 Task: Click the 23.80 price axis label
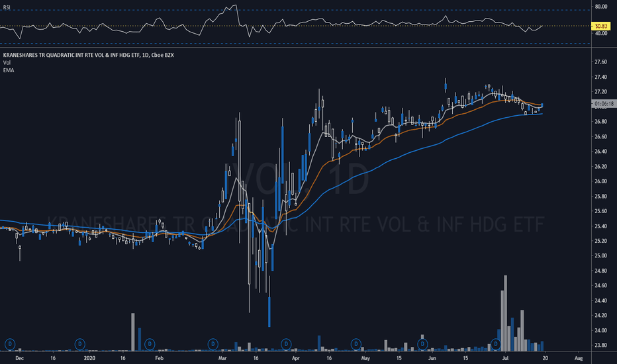pyautogui.click(x=601, y=345)
